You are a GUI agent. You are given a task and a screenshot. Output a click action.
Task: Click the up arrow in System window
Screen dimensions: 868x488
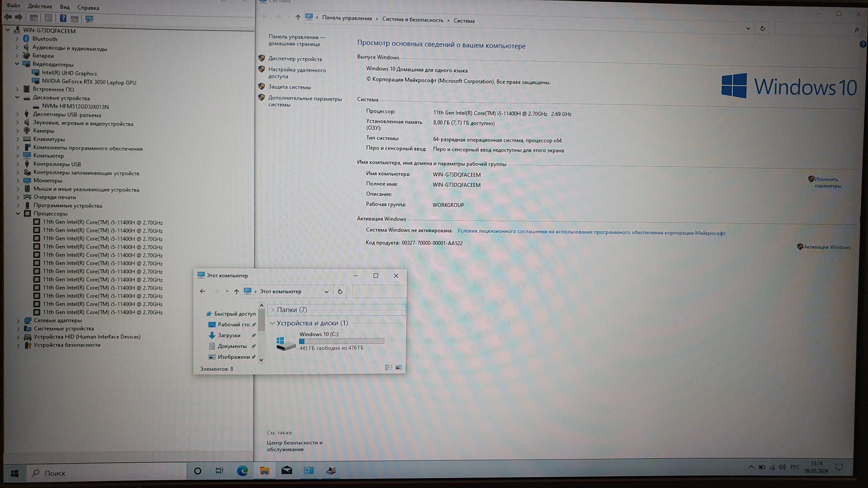[298, 17]
